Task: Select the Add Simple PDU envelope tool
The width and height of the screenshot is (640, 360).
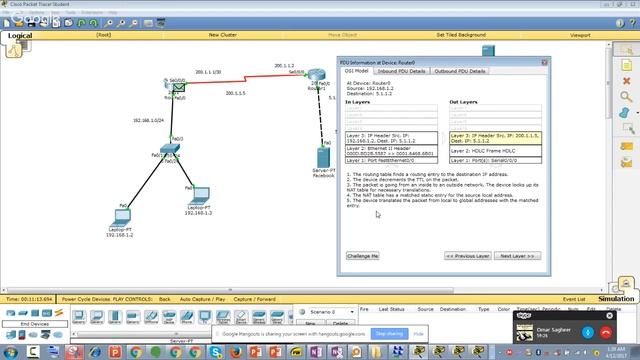Action: 627,146
